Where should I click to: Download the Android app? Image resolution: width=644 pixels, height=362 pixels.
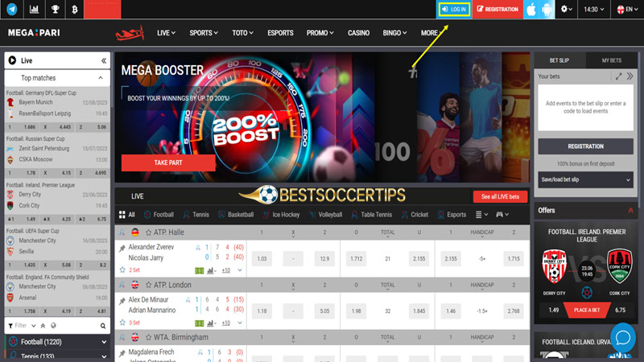click(x=547, y=9)
